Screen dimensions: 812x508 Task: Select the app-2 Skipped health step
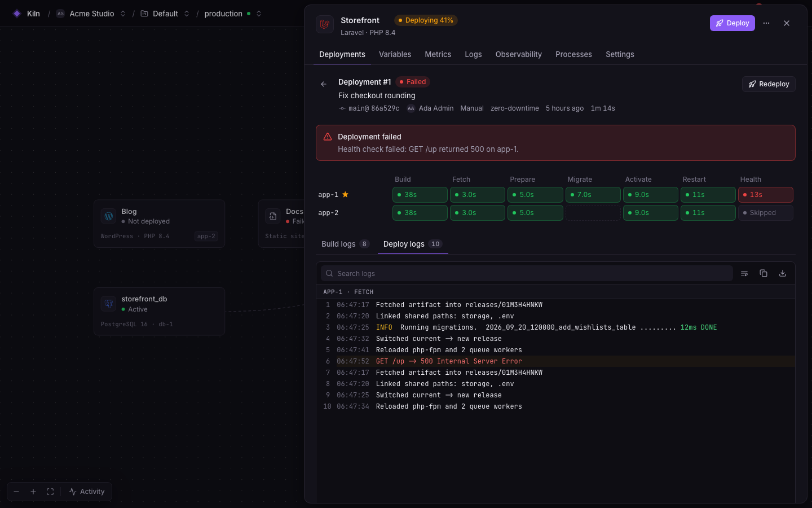click(766, 213)
